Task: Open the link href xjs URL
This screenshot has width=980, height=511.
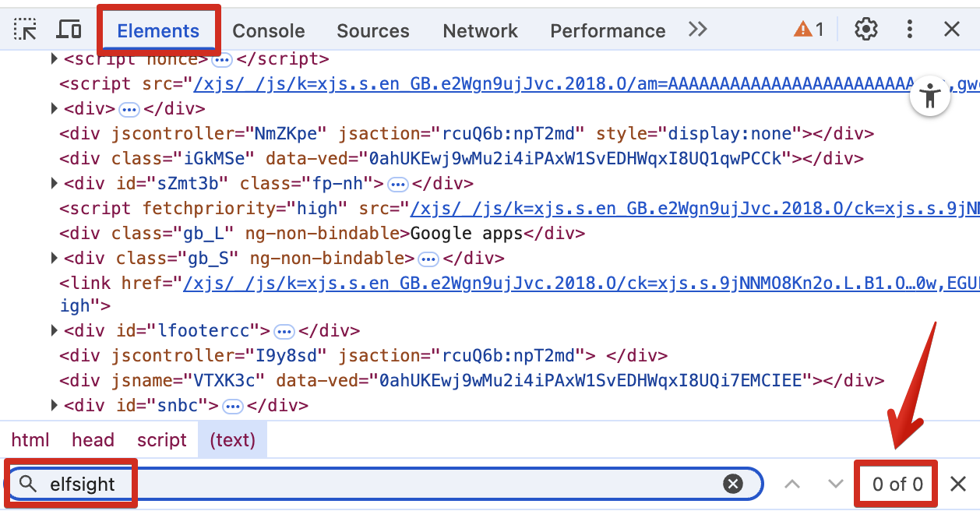Action: click(581, 284)
